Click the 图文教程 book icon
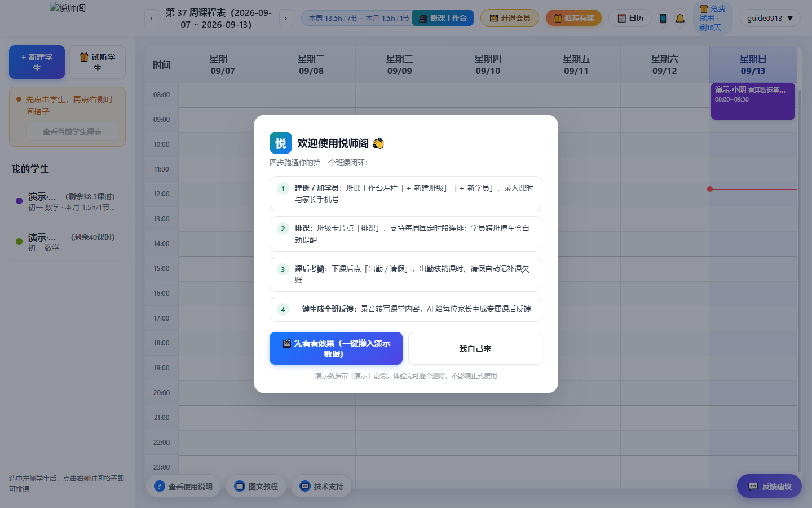812x508 pixels. click(240, 486)
